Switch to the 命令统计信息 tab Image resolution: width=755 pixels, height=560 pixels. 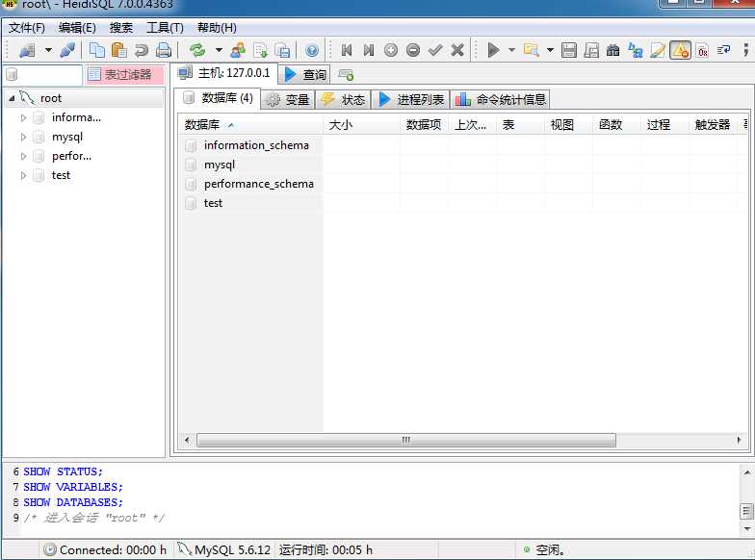coord(501,100)
